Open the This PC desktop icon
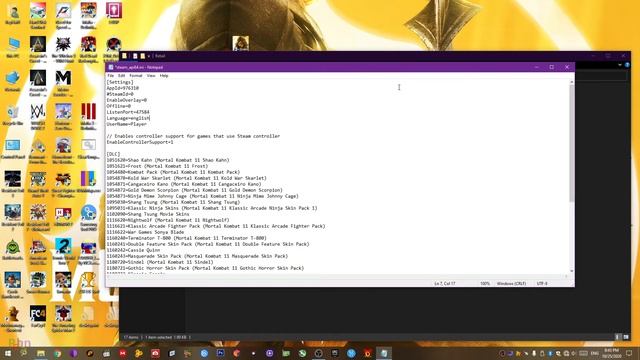The image size is (640, 360). (x=13, y=48)
